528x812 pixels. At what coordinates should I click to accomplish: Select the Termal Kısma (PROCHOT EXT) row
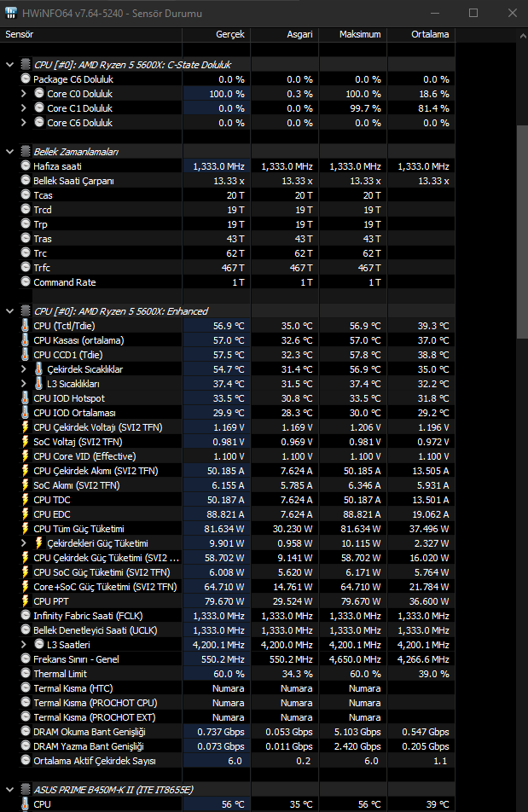pyautogui.click(x=228, y=716)
